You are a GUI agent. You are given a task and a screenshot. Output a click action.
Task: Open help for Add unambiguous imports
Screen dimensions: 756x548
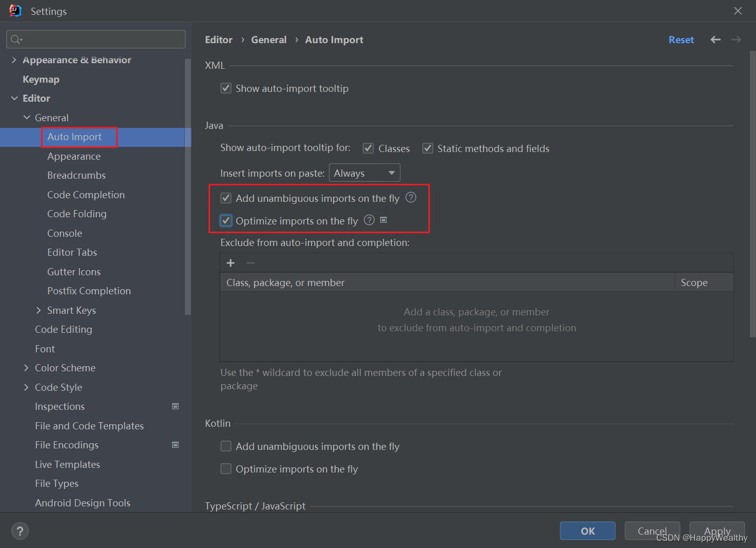pyautogui.click(x=411, y=198)
